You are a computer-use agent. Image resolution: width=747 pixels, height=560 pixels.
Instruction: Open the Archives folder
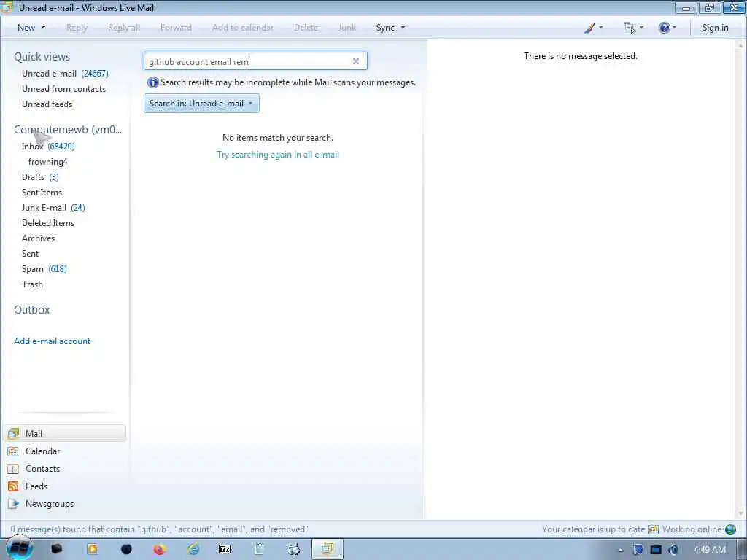pyautogui.click(x=38, y=238)
